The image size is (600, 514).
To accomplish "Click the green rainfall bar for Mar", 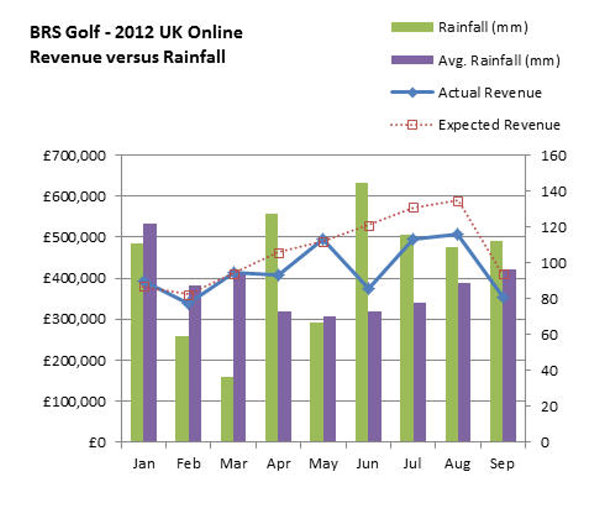I will click(226, 409).
